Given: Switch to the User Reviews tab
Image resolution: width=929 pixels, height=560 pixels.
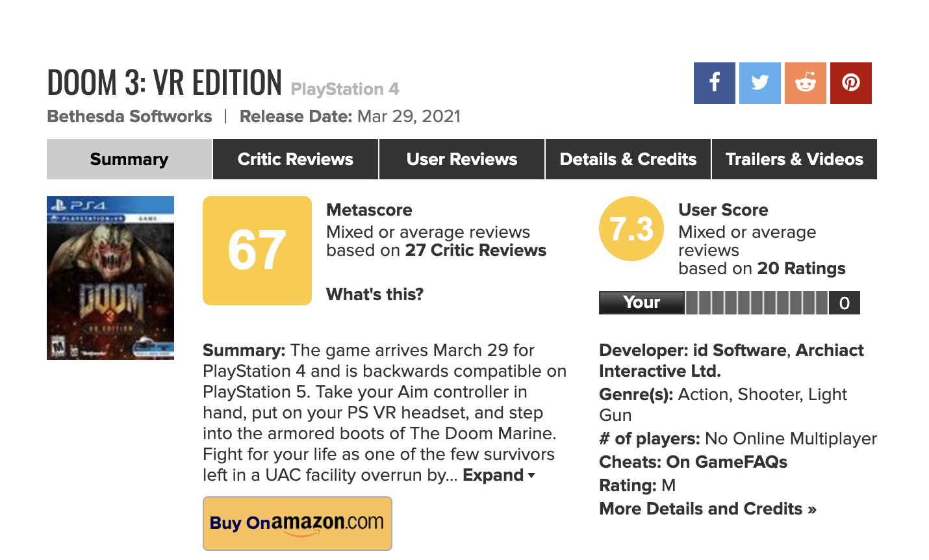Looking at the screenshot, I should click(462, 159).
